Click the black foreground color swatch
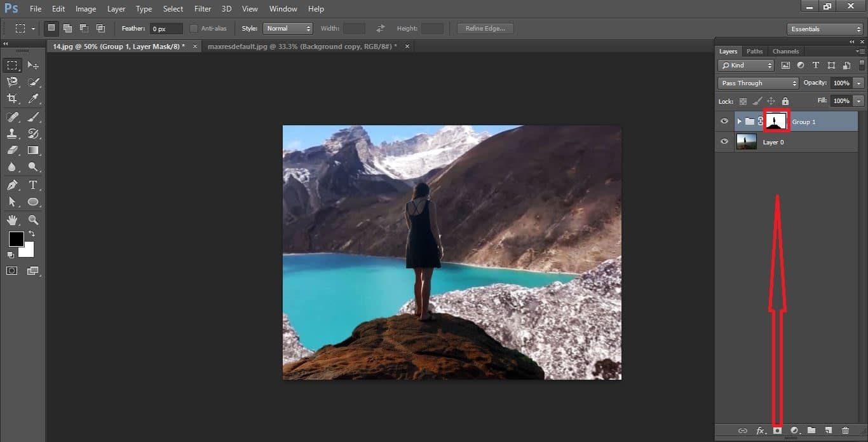868x442 pixels. pos(15,240)
